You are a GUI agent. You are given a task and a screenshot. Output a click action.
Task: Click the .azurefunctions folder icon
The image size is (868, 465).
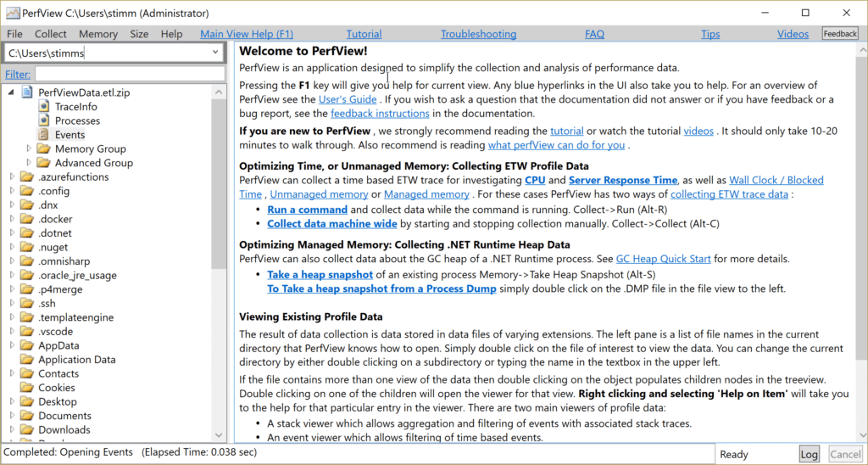tap(27, 176)
